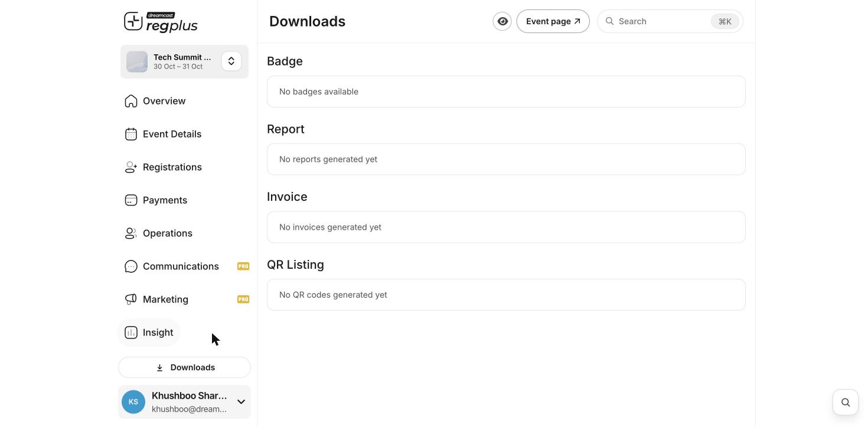
Task: Select Insight in sidebar
Action: tap(149, 333)
